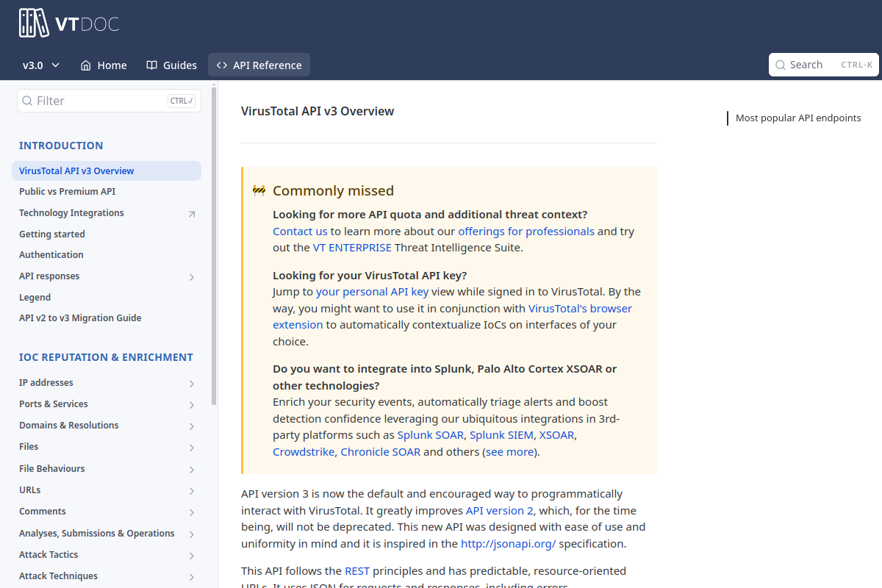882x588 pixels.
Task: Follow the Chronicle SOAR link
Action: [381, 452]
